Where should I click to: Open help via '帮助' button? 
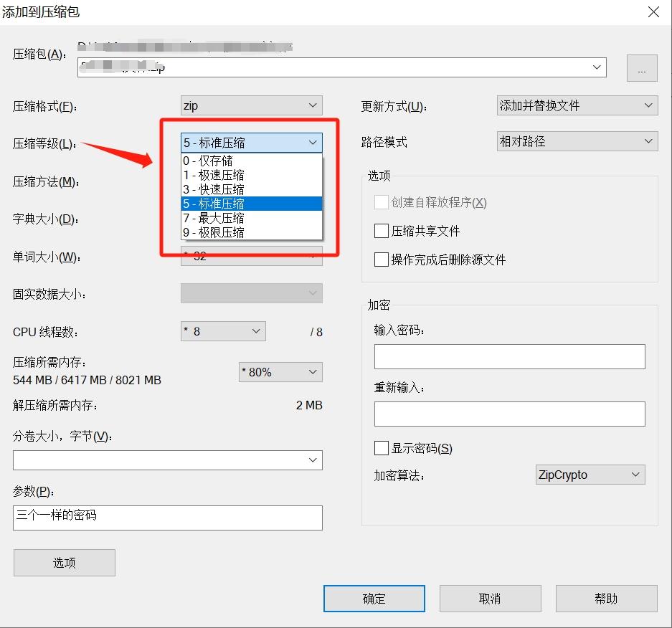click(x=607, y=599)
